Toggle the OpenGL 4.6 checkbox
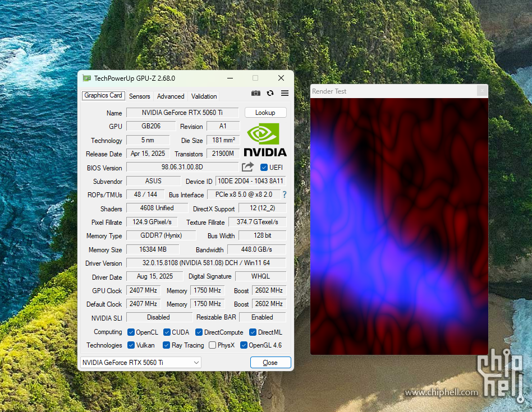The width and height of the screenshot is (532, 412). (x=243, y=345)
